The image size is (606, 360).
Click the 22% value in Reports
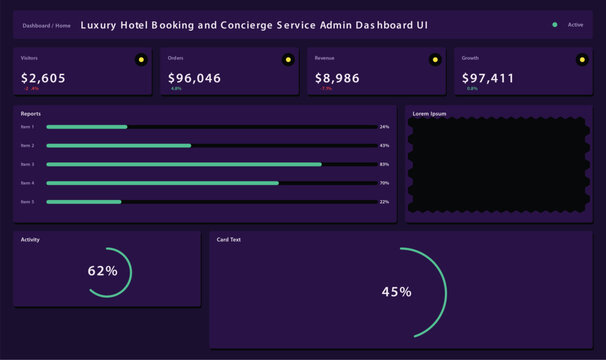point(384,202)
